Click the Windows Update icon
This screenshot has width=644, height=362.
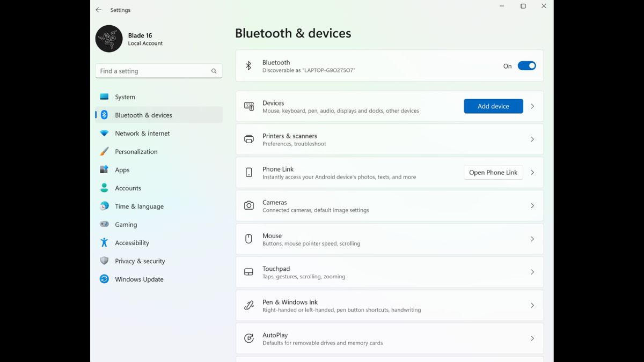point(104,279)
